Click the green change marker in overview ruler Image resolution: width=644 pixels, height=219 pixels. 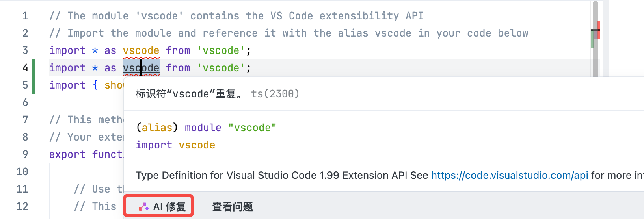pos(592,39)
